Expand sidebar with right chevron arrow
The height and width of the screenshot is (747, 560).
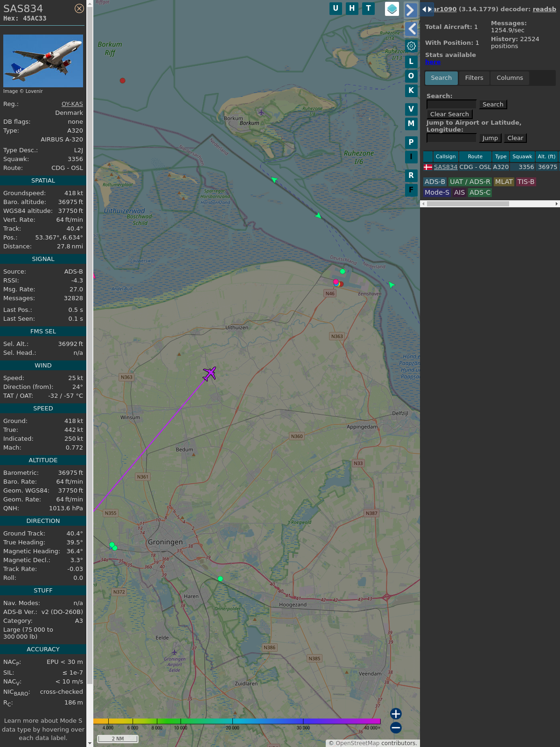[411, 10]
